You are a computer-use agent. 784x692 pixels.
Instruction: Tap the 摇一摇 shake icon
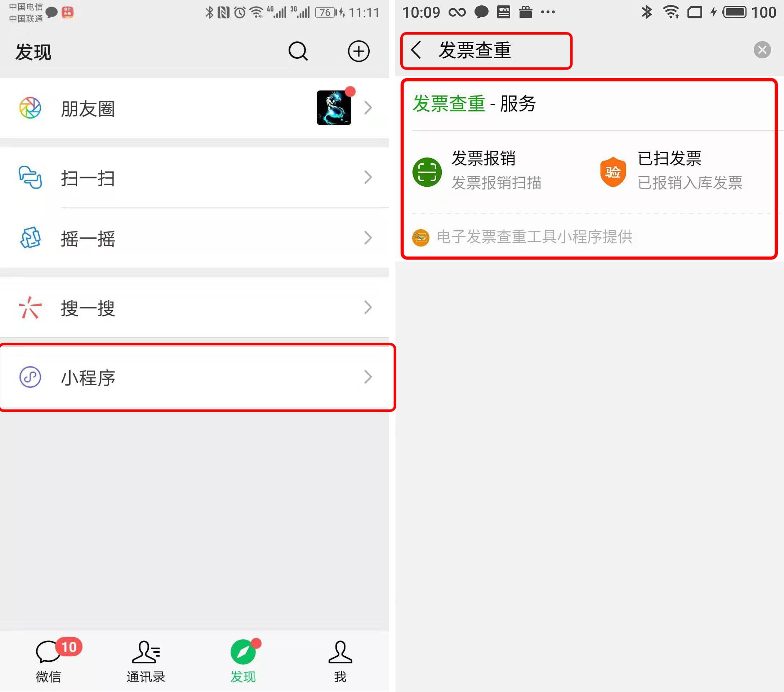30,238
